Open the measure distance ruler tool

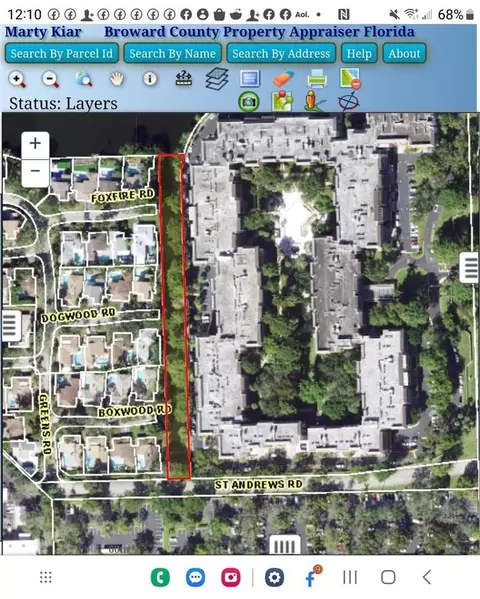point(183,78)
